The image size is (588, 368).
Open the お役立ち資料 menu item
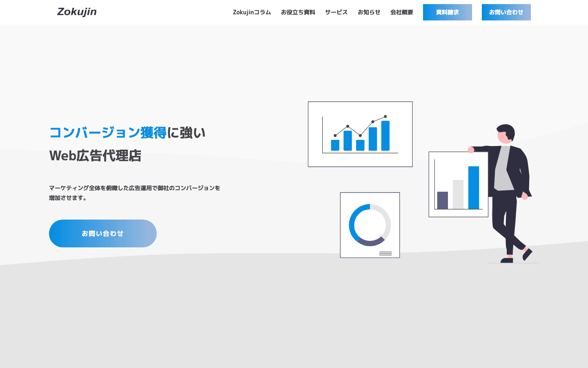(x=298, y=12)
